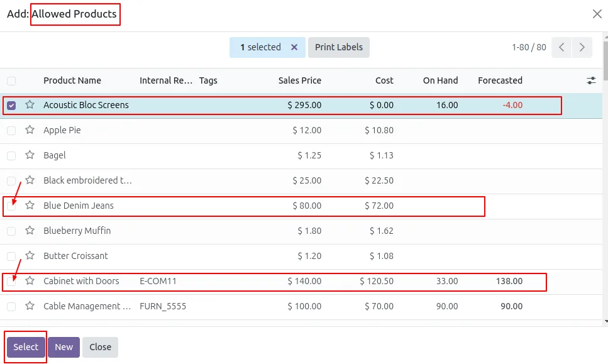608x364 pixels.
Task: Sort by Cost column header
Action: click(x=384, y=80)
